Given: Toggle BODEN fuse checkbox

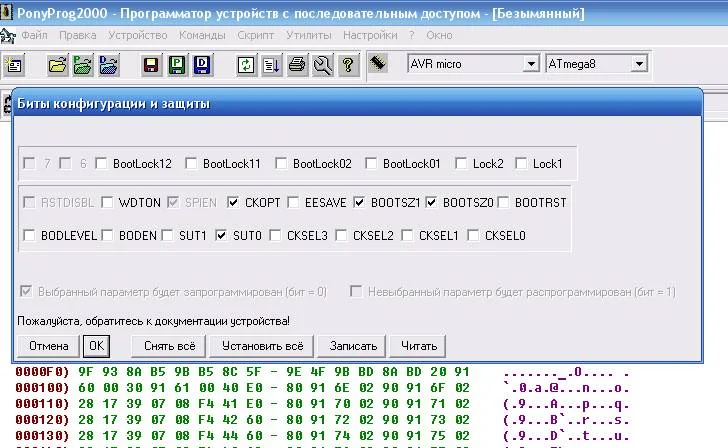Looking at the screenshot, I should coord(107,235).
